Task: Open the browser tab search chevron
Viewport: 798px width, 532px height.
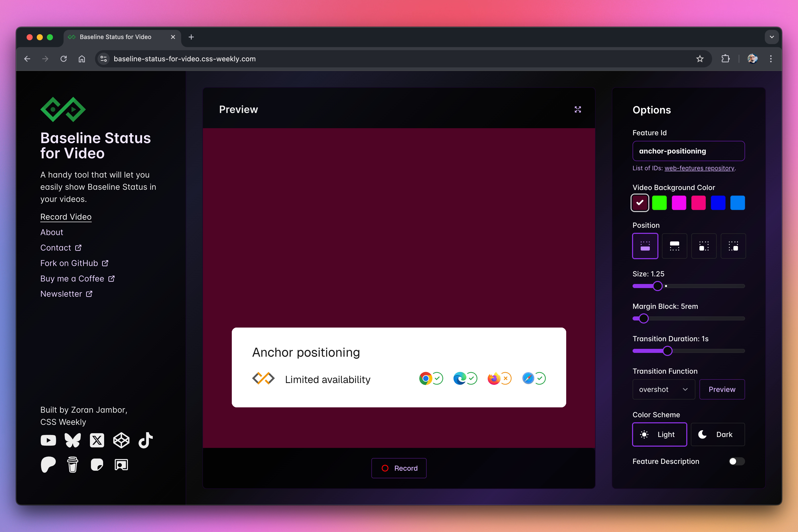Action: pos(772,37)
